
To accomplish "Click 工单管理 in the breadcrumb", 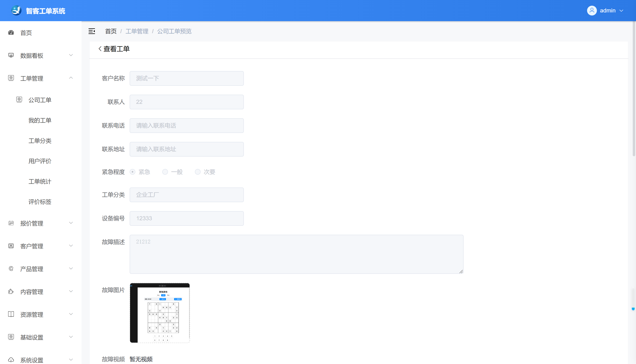I will click(x=137, y=31).
